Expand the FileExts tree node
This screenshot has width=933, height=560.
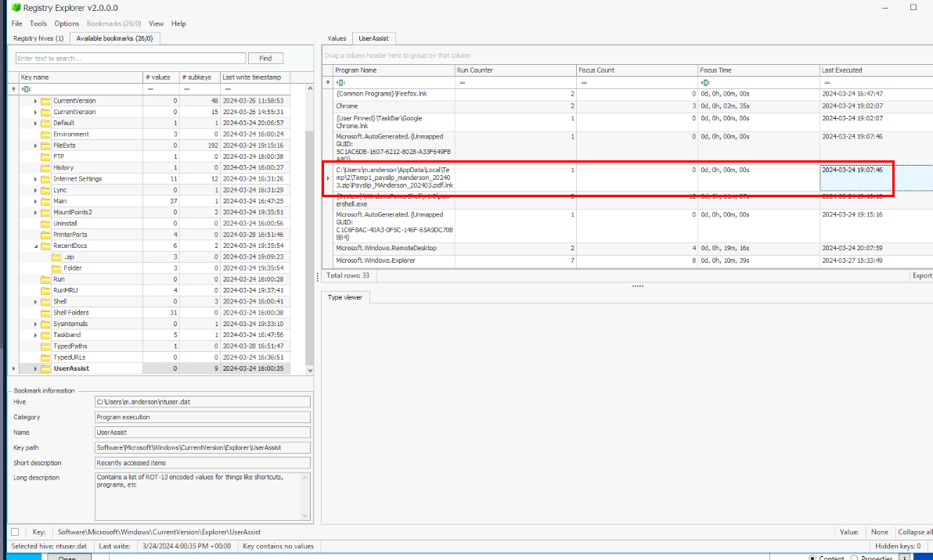pos(35,145)
